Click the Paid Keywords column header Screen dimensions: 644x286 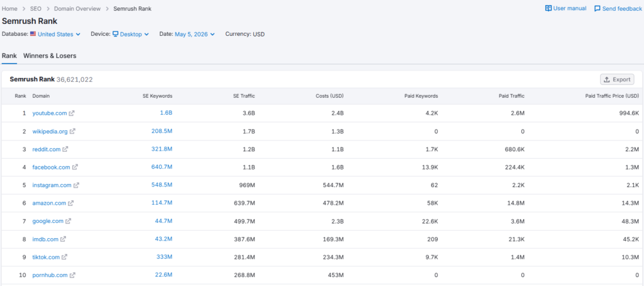click(x=421, y=96)
